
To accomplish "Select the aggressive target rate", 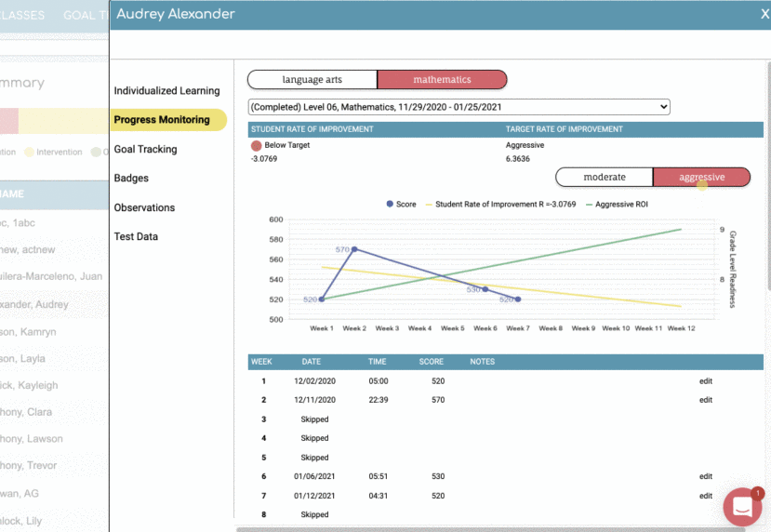I will [701, 177].
